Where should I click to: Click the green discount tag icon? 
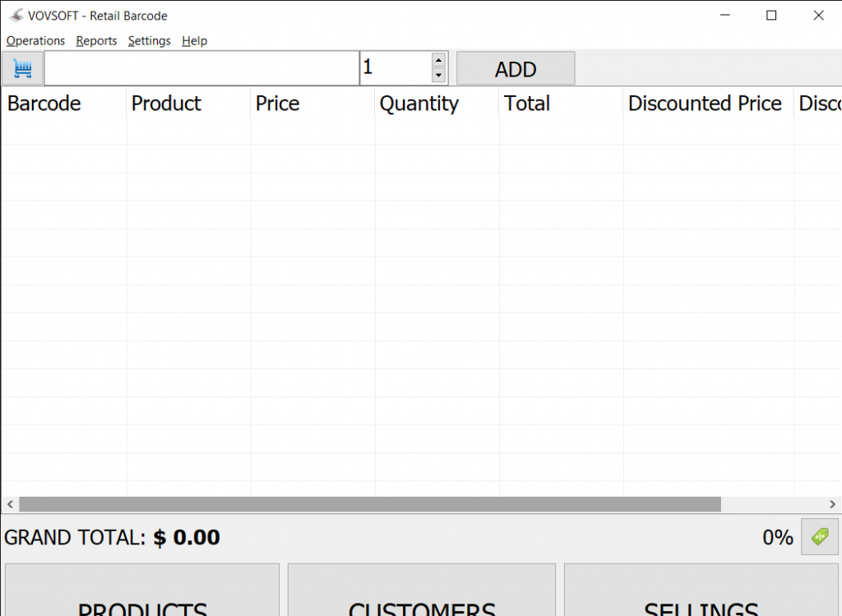coord(820,536)
